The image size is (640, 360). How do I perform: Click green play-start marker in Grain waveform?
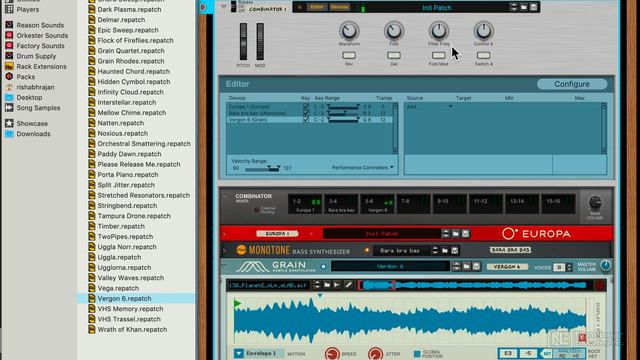click(x=237, y=303)
